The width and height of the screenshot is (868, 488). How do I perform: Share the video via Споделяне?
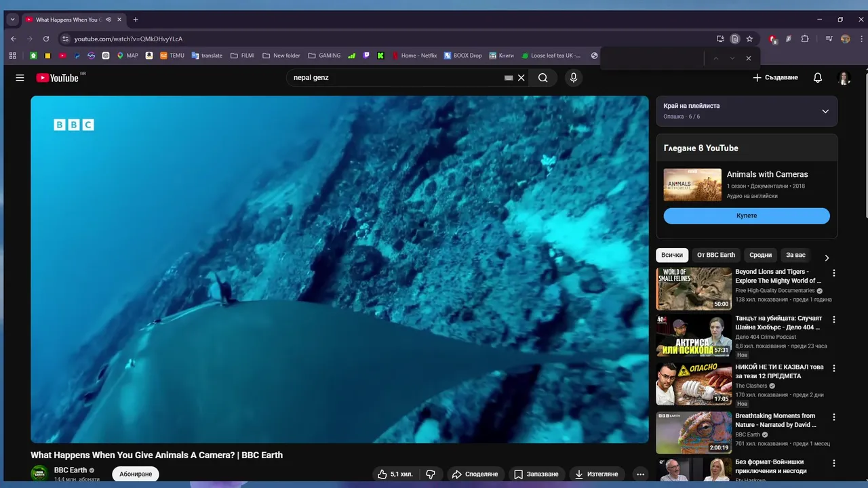pyautogui.click(x=475, y=474)
